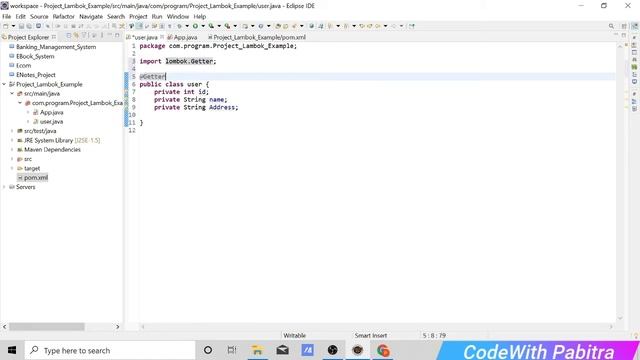640x360 pixels.
Task: Toggle the highlighted Mark Occurrences icon
Action: click(x=139, y=26)
